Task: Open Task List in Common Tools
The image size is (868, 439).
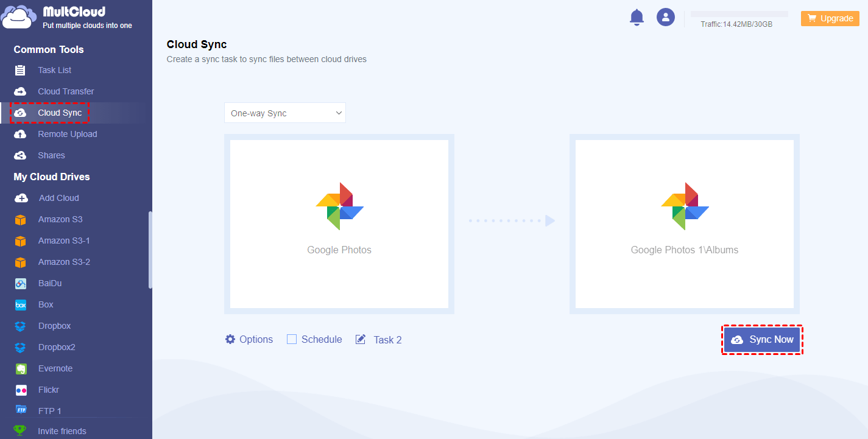Action: [55, 70]
